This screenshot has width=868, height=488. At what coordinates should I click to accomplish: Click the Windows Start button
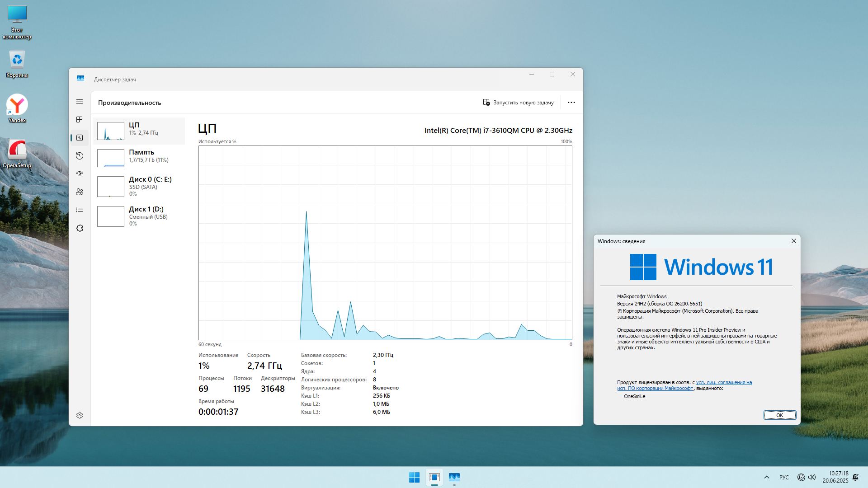[414, 477]
